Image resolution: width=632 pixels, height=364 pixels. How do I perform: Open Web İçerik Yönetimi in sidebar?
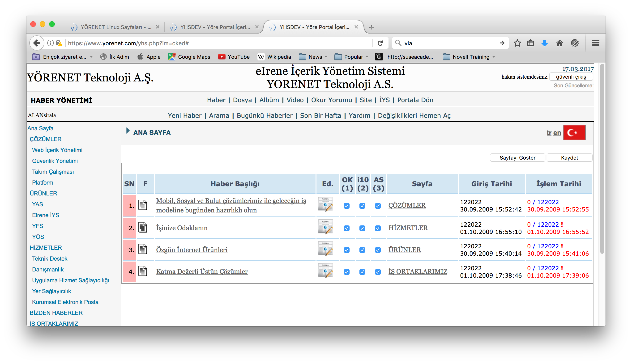57,150
